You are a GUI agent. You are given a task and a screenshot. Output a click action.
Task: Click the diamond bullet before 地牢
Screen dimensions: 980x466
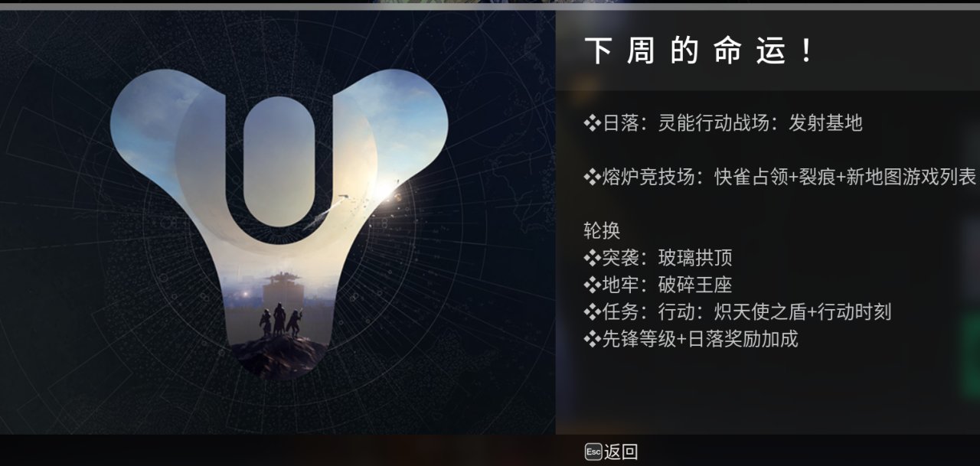tap(592, 285)
